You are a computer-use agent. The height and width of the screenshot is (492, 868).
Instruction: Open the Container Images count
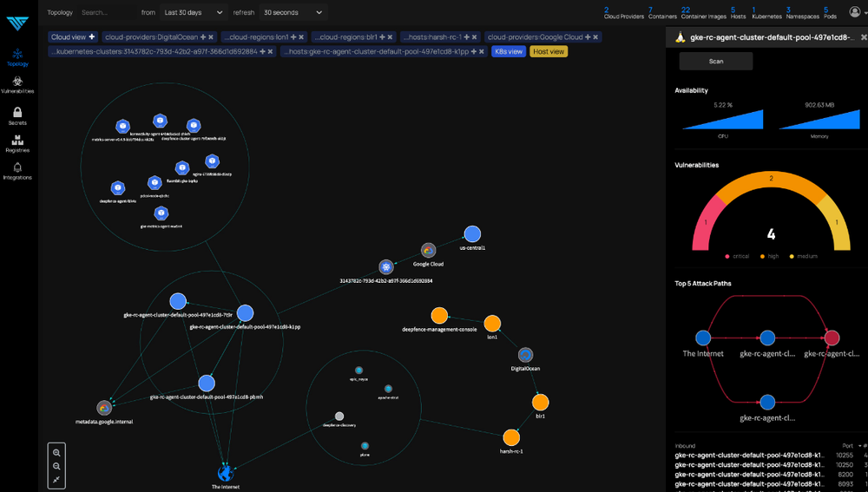(x=704, y=13)
